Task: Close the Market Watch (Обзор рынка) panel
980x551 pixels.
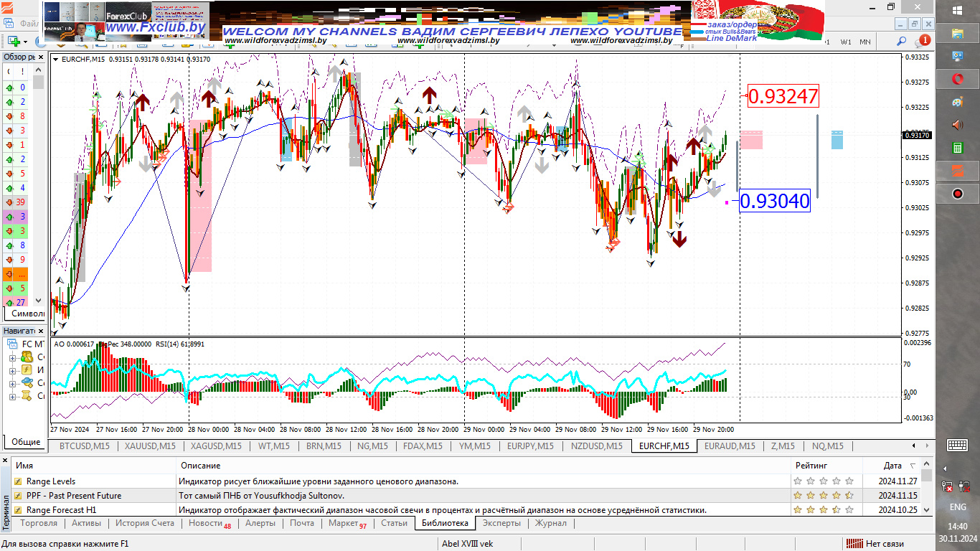Action: (40, 57)
